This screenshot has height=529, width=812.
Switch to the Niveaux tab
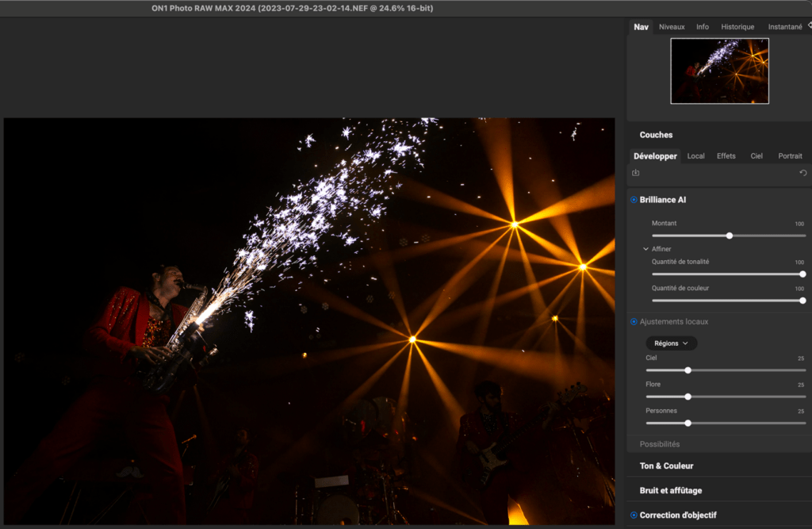click(x=672, y=27)
